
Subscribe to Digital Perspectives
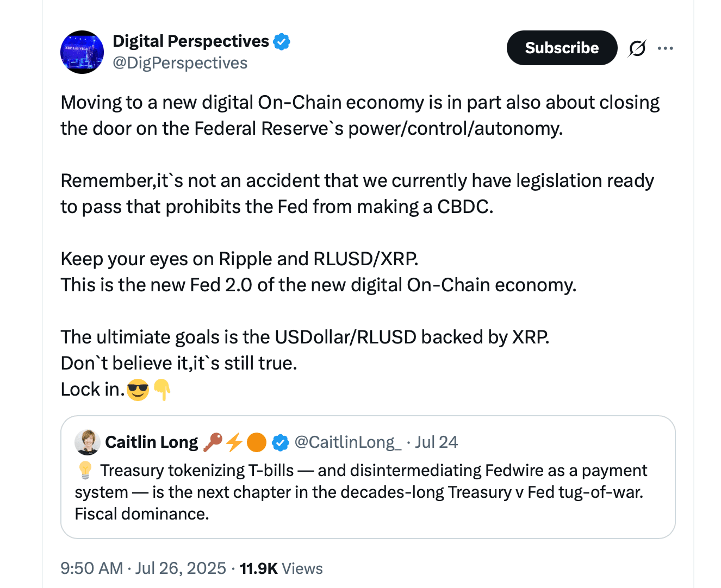tap(562, 48)
